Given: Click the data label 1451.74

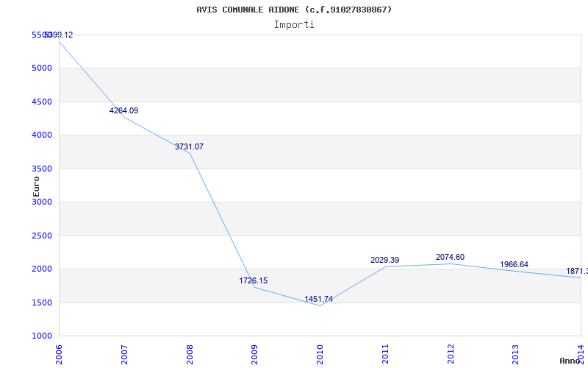Looking at the screenshot, I should [318, 300].
